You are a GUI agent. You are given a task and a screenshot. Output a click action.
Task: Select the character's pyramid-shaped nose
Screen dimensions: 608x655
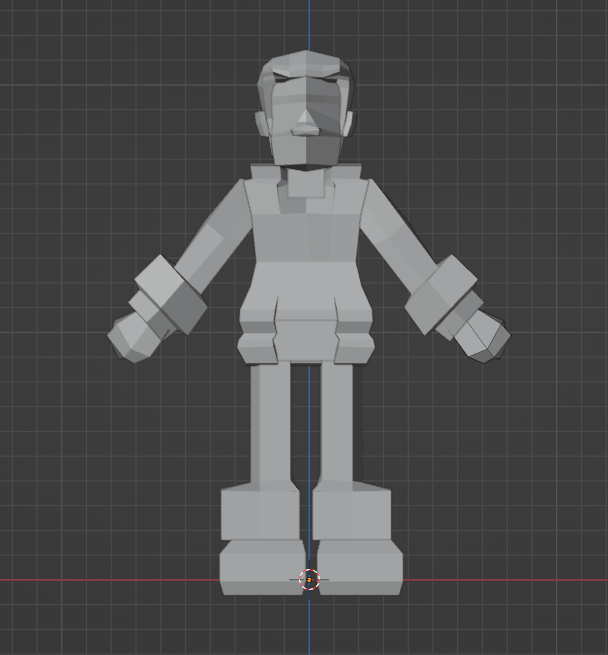coord(305,123)
